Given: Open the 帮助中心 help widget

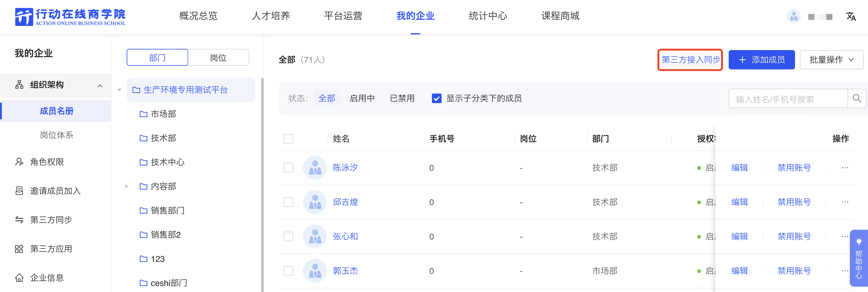Looking at the screenshot, I should click(x=859, y=258).
